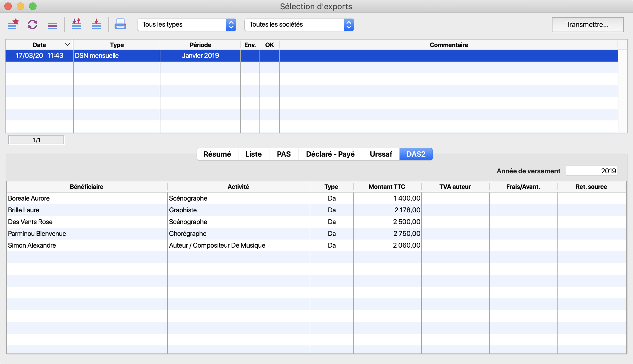
Task: Click the Da type cell for Boreale Aurore
Action: click(332, 198)
